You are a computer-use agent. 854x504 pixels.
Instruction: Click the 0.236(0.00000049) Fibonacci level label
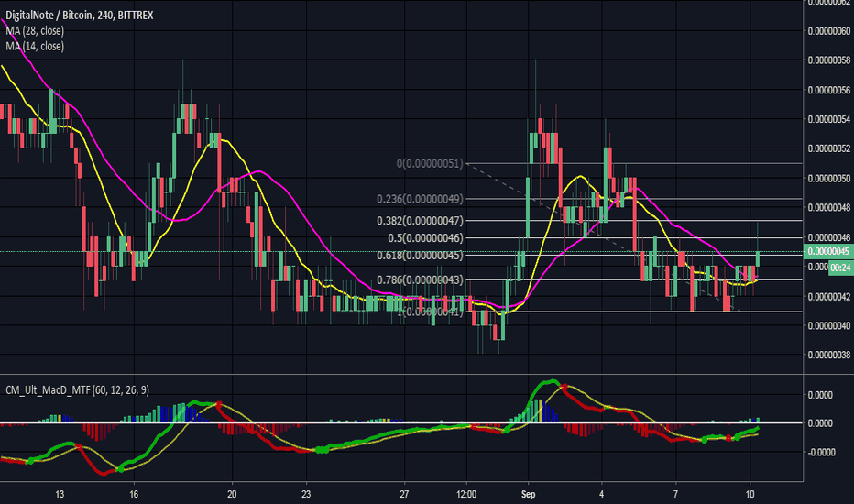tap(420, 199)
